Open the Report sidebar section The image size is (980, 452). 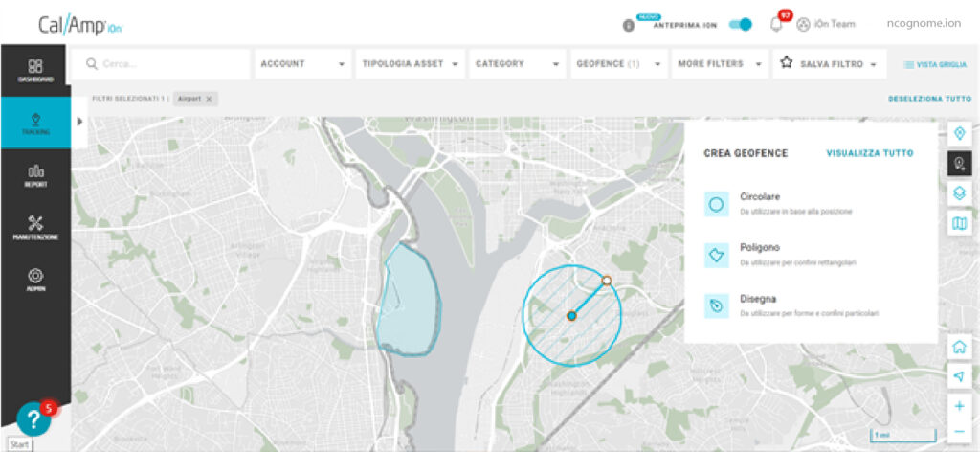[x=35, y=175]
